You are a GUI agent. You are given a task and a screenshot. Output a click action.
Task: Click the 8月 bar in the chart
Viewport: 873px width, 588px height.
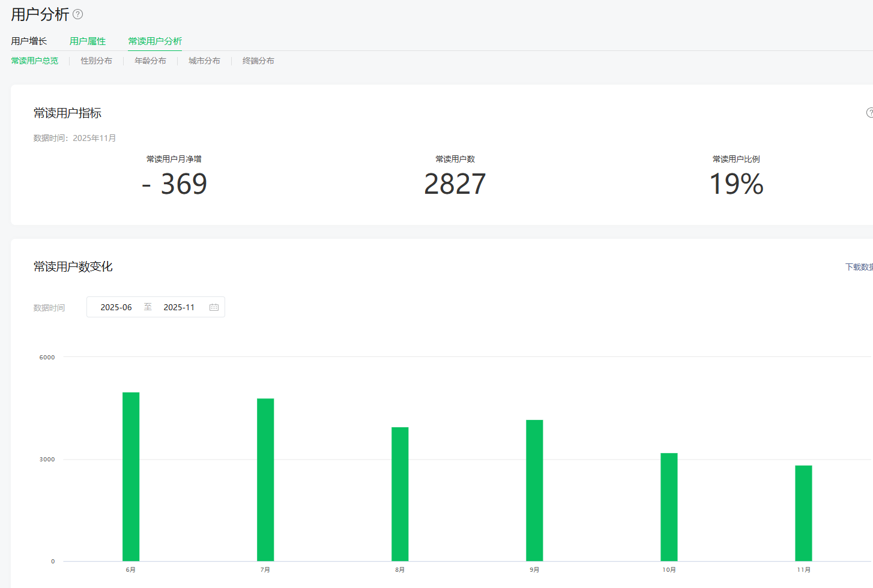tap(400, 494)
